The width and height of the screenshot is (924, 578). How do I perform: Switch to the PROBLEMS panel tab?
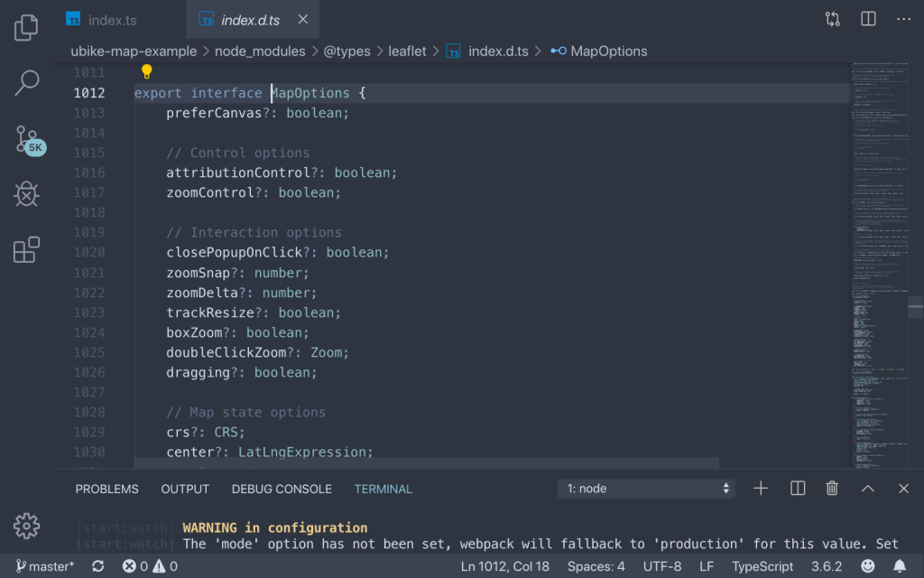pos(106,489)
